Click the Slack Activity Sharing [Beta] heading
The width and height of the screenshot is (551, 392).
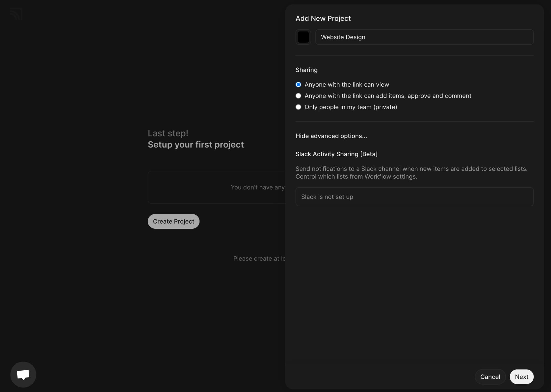336,154
